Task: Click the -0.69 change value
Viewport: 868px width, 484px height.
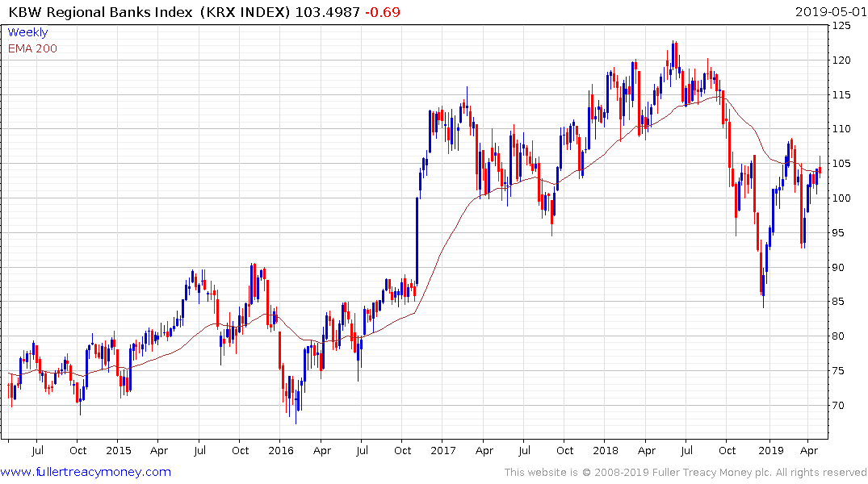Action: pos(383,11)
